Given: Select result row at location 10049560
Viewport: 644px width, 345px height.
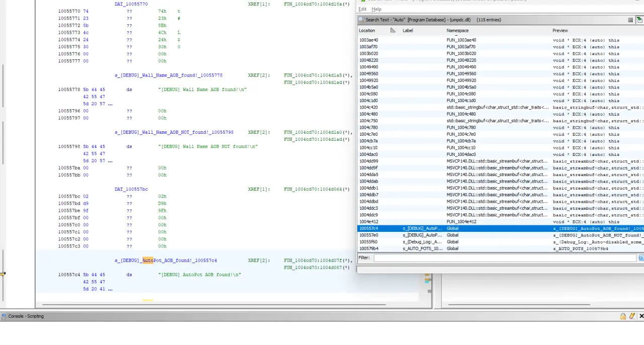Looking at the screenshot, I should coord(501,73).
